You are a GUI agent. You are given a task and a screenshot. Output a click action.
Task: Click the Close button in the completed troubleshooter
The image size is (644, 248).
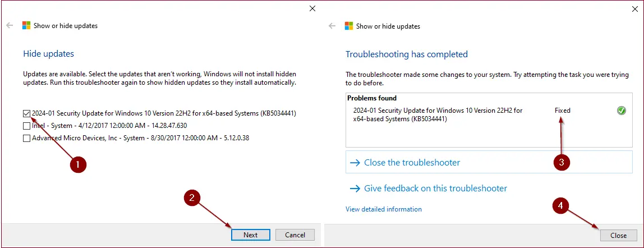tap(619, 235)
